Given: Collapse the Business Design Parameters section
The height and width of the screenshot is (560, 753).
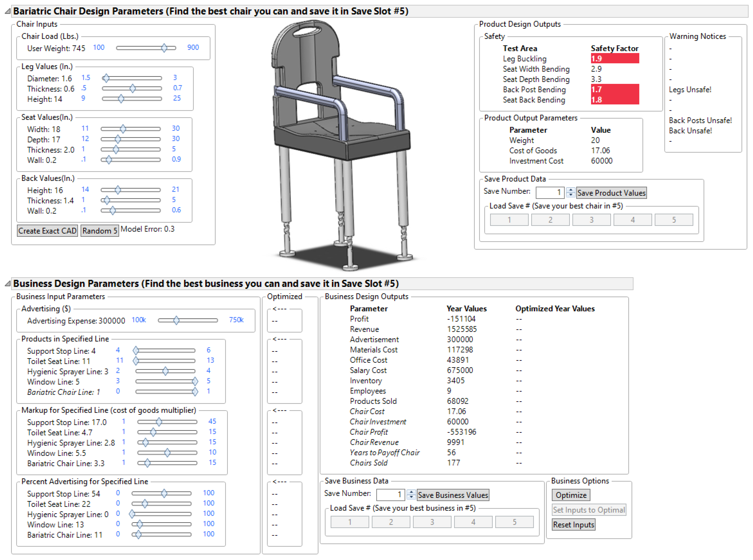Looking at the screenshot, I should [x=8, y=284].
